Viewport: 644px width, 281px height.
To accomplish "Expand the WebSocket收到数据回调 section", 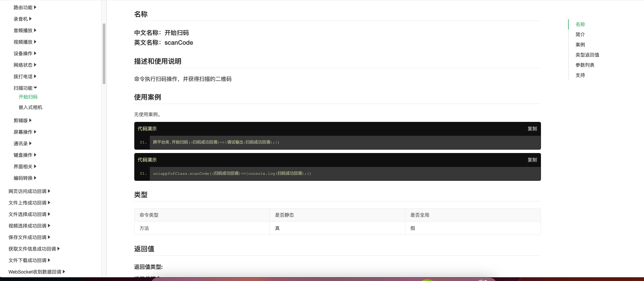I will pos(37,272).
